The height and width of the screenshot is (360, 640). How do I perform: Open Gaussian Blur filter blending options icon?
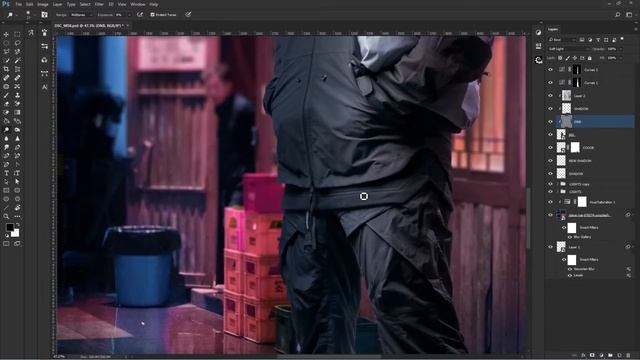(x=629, y=269)
